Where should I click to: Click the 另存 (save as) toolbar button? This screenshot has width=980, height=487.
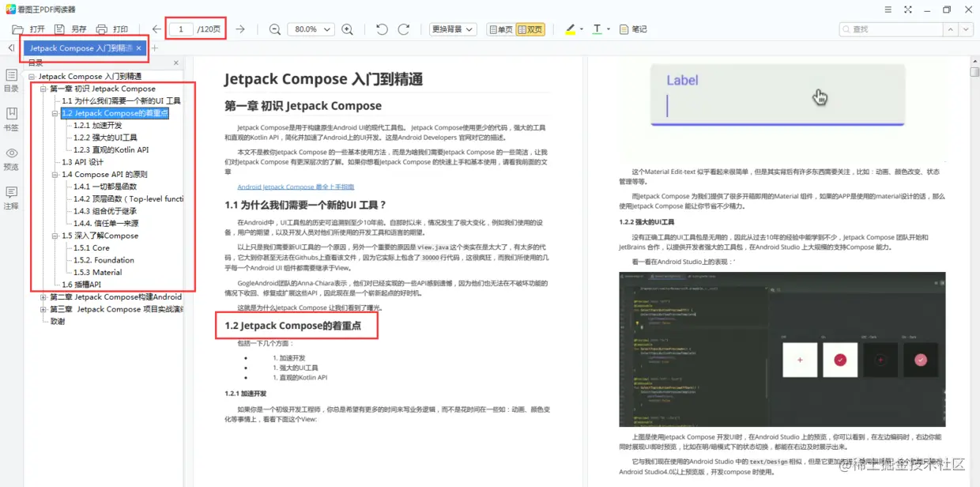[70, 29]
